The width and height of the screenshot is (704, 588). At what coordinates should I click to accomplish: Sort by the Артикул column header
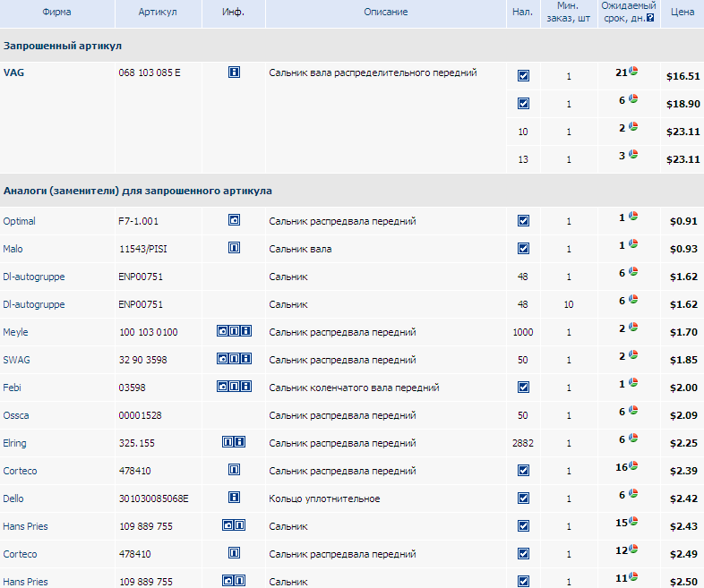[x=158, y=13]
